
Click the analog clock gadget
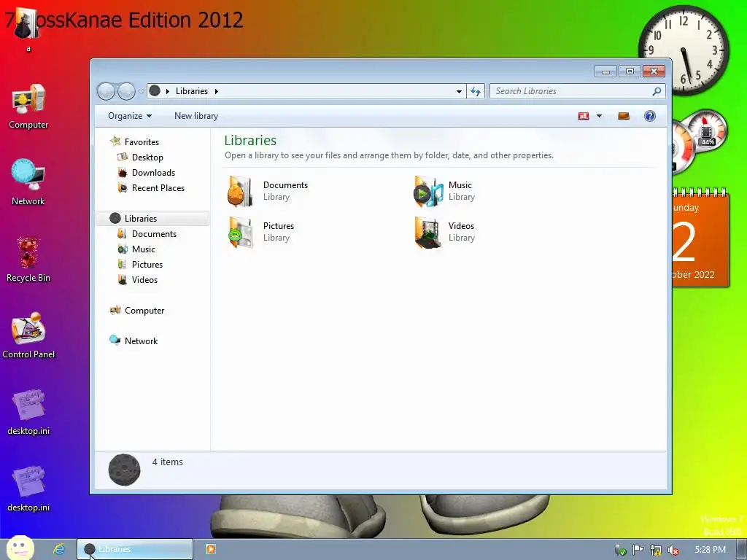(684, 49)
